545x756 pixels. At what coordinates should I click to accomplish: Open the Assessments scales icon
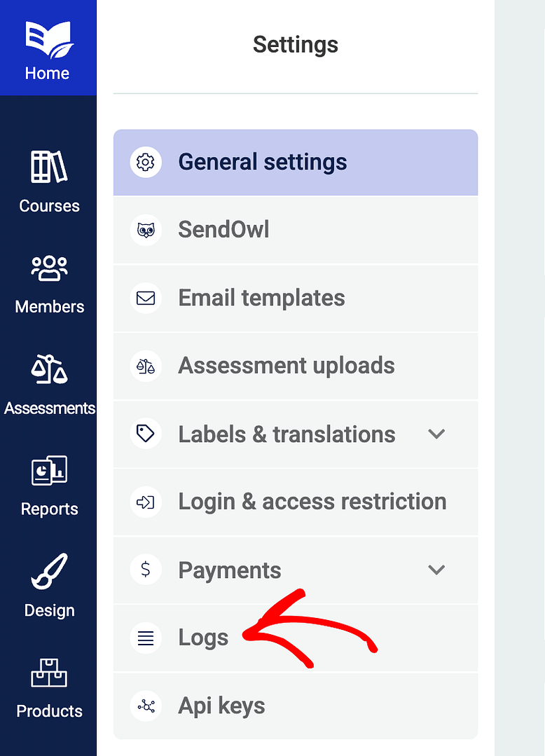pos(49,369)
